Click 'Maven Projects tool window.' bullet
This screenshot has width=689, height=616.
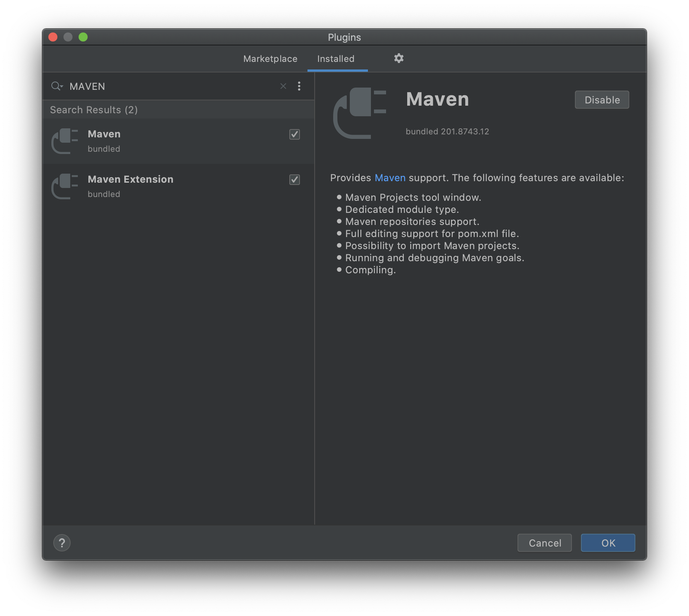[x=413, y=197]
